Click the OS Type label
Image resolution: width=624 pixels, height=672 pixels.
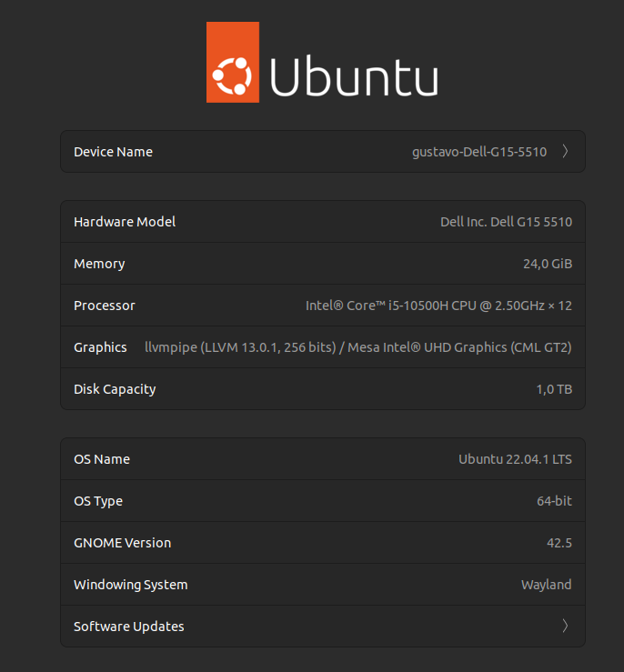[x=98, y=501]
